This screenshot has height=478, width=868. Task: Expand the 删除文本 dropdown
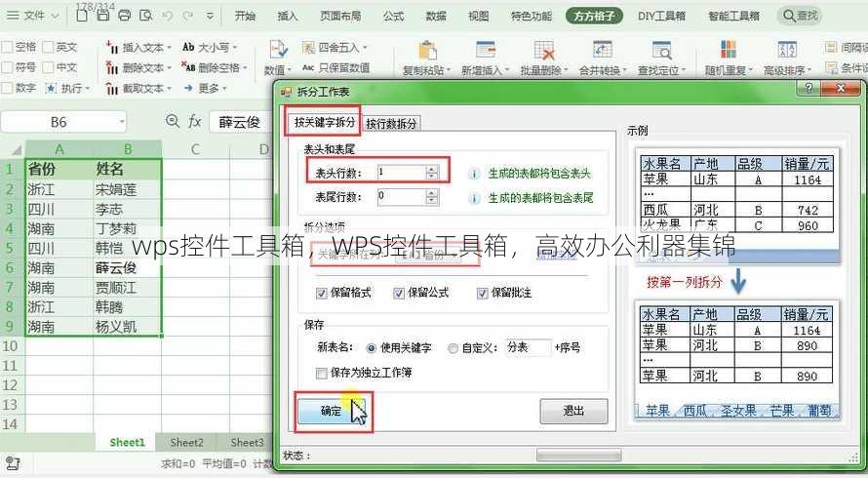pos(170,68)
